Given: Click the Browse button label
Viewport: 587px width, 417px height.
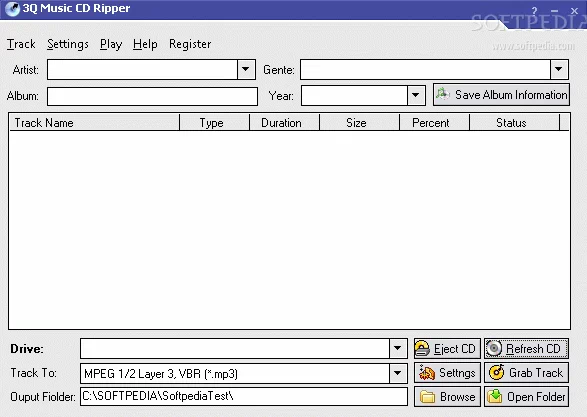Looking at the screenshot, I should (x=457, y=397).
